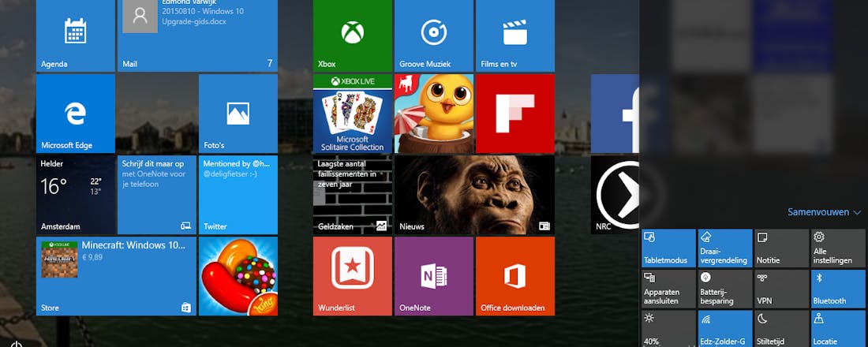Screen dimensions: 868x347
Task: Open the Agenda calendar tile
Action: point(75,35)
